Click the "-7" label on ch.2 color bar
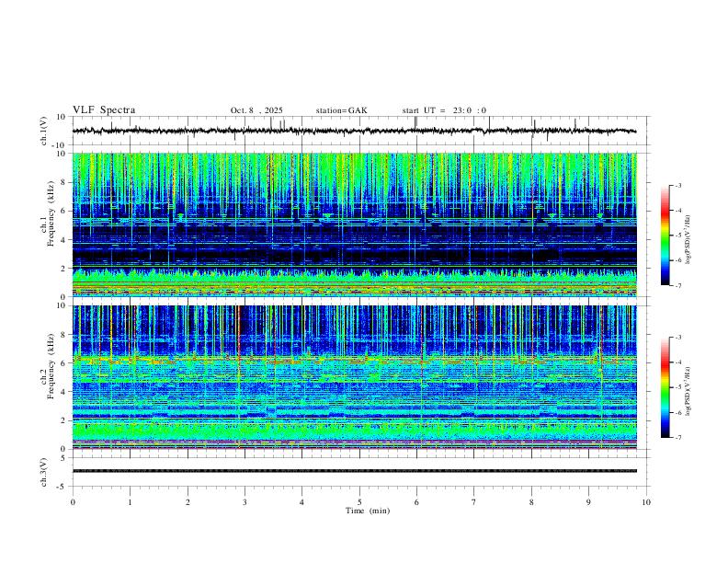This screenshot has width=728, height=563. click(677, 437)
